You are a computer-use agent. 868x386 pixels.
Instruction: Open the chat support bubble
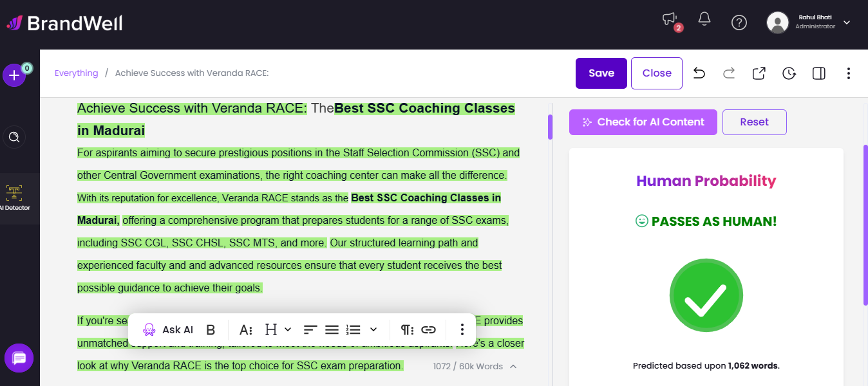point(19,358)
